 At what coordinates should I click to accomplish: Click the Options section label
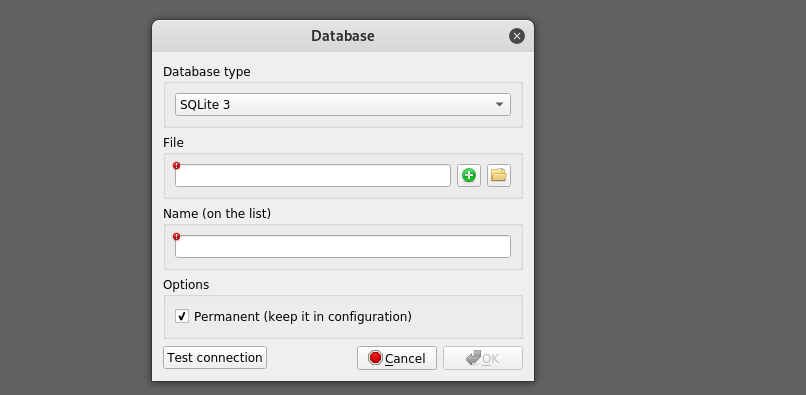186,285
